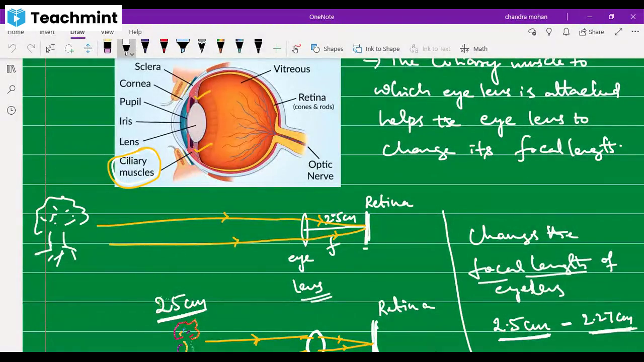Activate the Lasso Select tool
The width and height of the screenshot is (644, 362).
pos(69,48)
